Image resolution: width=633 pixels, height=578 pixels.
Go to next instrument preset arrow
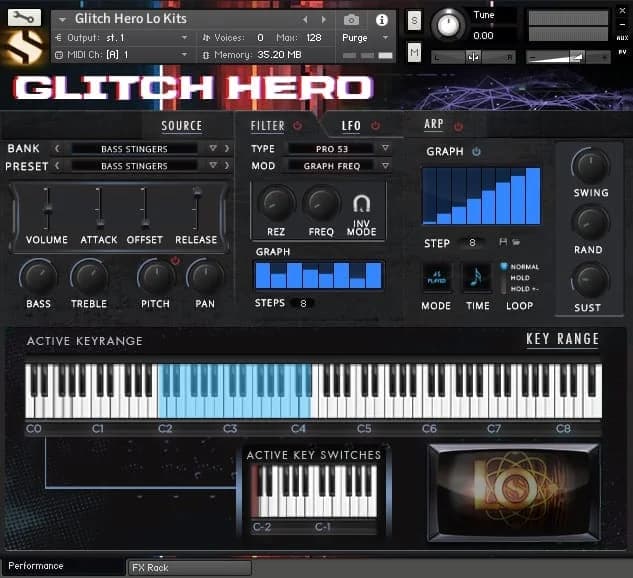[323, 19]
